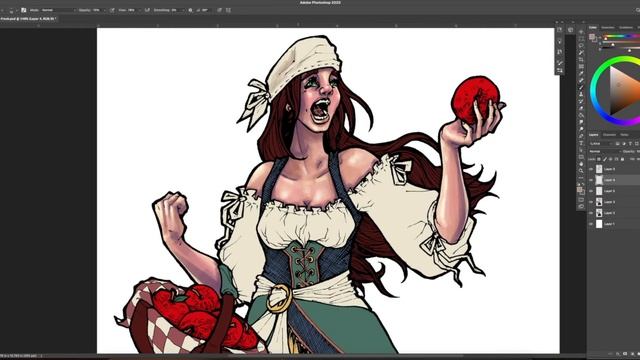Image resolution: width=640 pixels, height=360 pixels.
Task: Select the Type tool
Action: click(x=581, y=143)
